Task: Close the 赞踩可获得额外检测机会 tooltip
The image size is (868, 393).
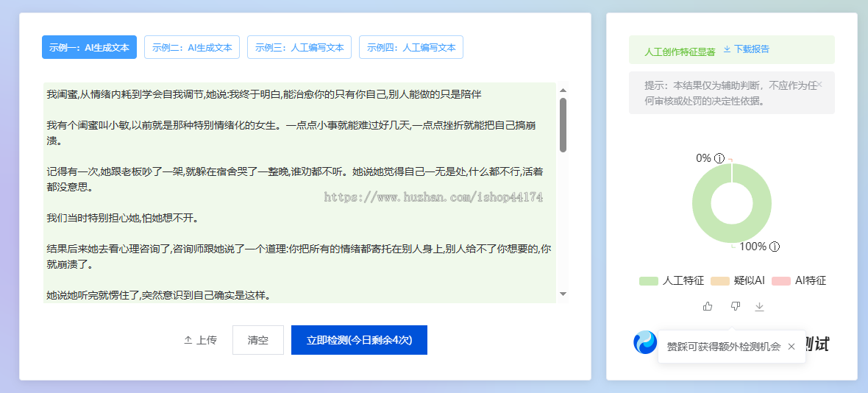Action: click(791, 347)
